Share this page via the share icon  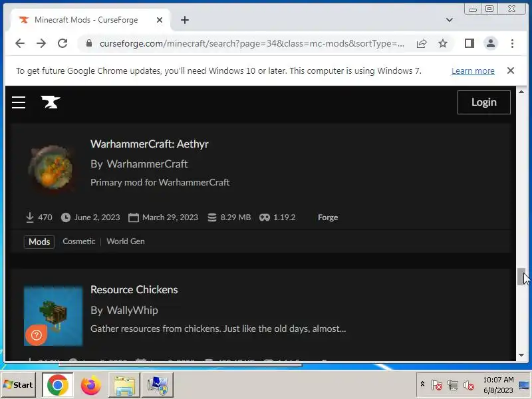tap(422, 43)
